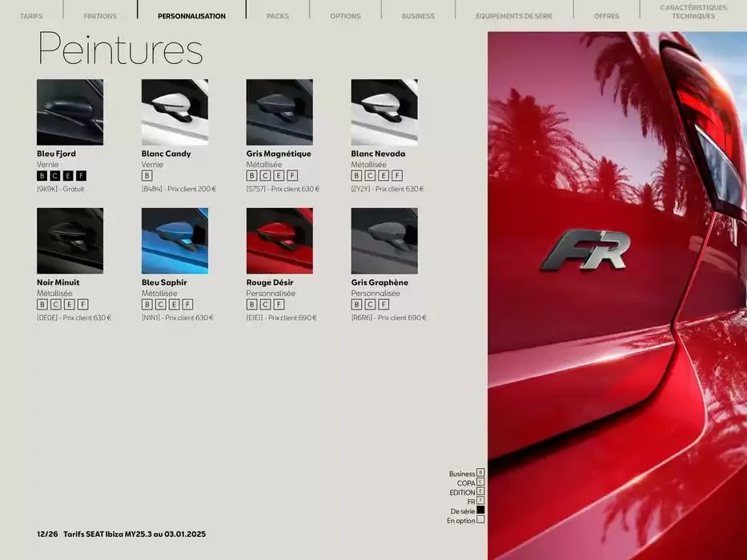The image size is (747, 560).
Task: Select the Blanc Candy mirror thumbnail
Action: point(175,110)
